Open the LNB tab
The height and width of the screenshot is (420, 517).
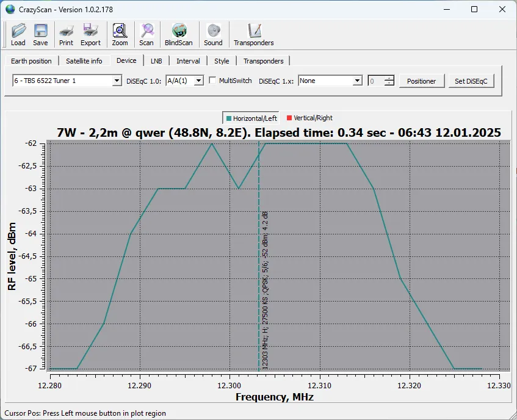156,61
